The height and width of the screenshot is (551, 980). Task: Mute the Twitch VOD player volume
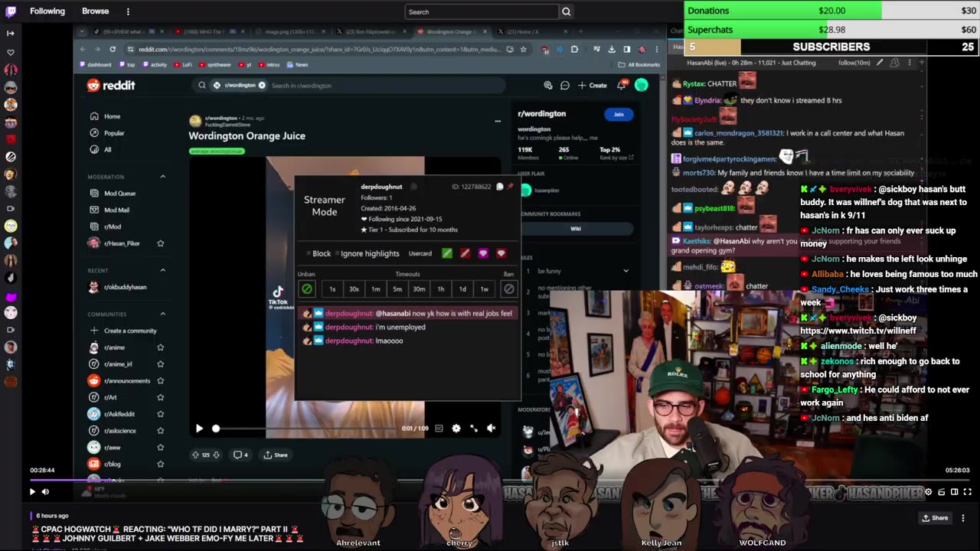(x=45, y=492)
